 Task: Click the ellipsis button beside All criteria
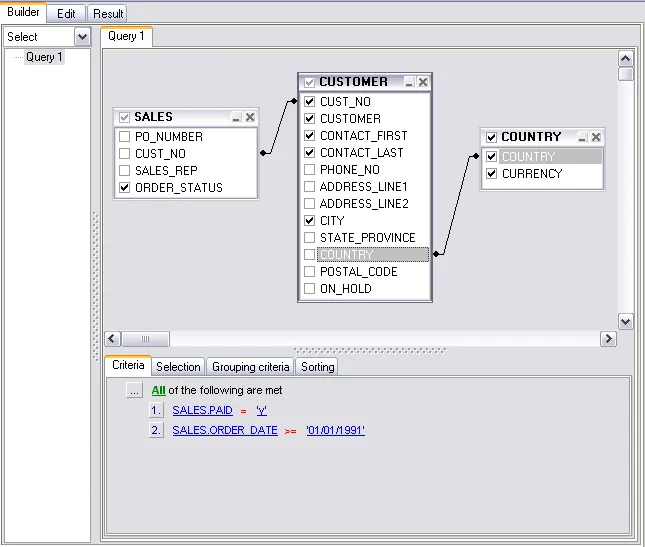(135, 391)
